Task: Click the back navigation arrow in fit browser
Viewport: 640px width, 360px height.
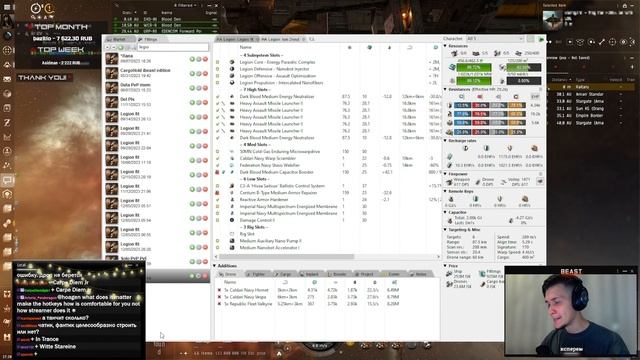Action: (x=108, y=48)
